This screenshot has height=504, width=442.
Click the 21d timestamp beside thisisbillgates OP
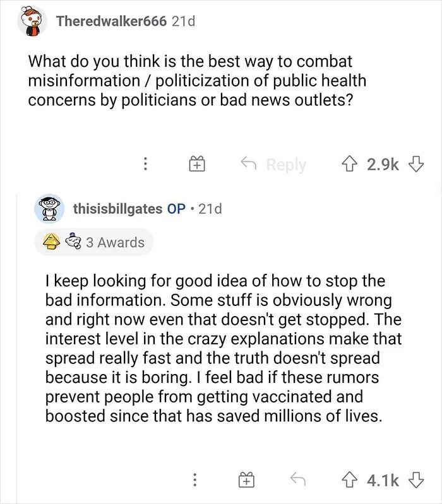coord(210,208)
